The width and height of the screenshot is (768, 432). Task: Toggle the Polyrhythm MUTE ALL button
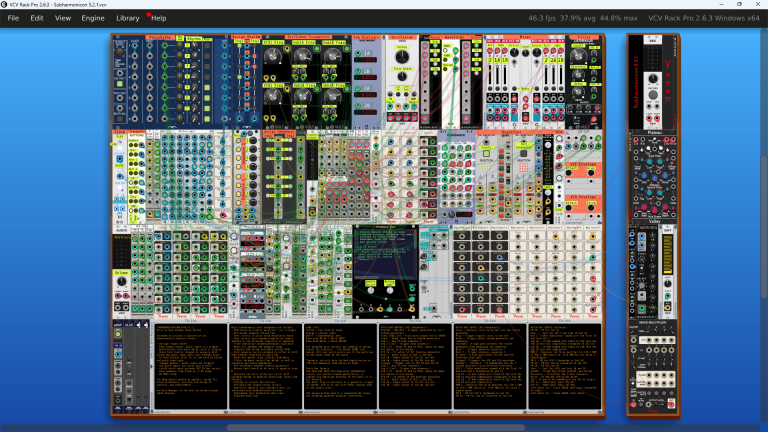[x=120, y=119]
